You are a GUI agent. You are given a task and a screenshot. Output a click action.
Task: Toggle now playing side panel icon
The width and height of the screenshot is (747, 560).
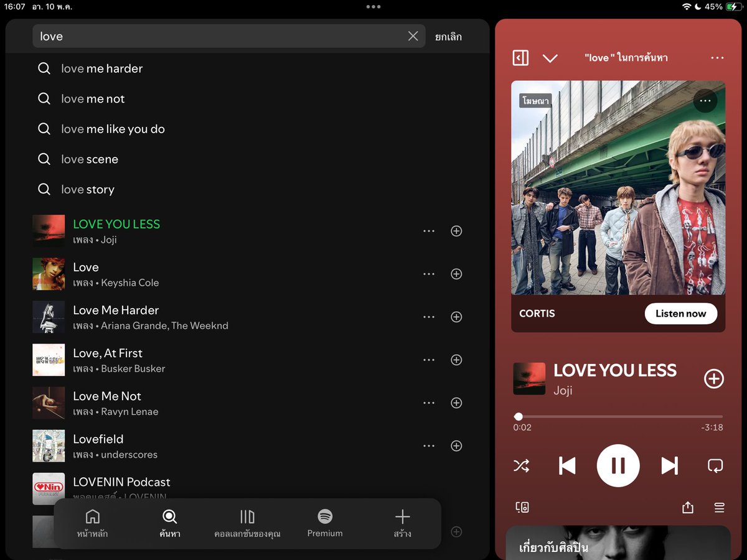click(520, 58)
